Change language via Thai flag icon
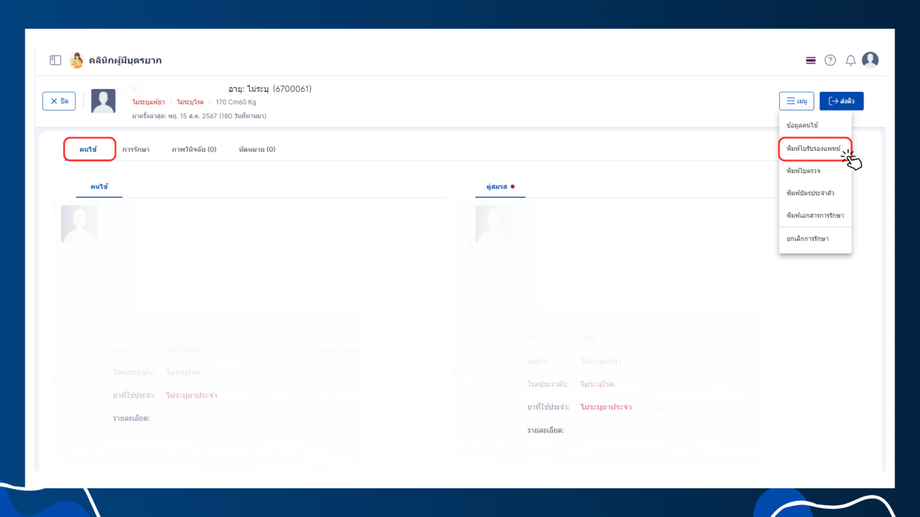The image size is (920, 517). click(810, 60)
